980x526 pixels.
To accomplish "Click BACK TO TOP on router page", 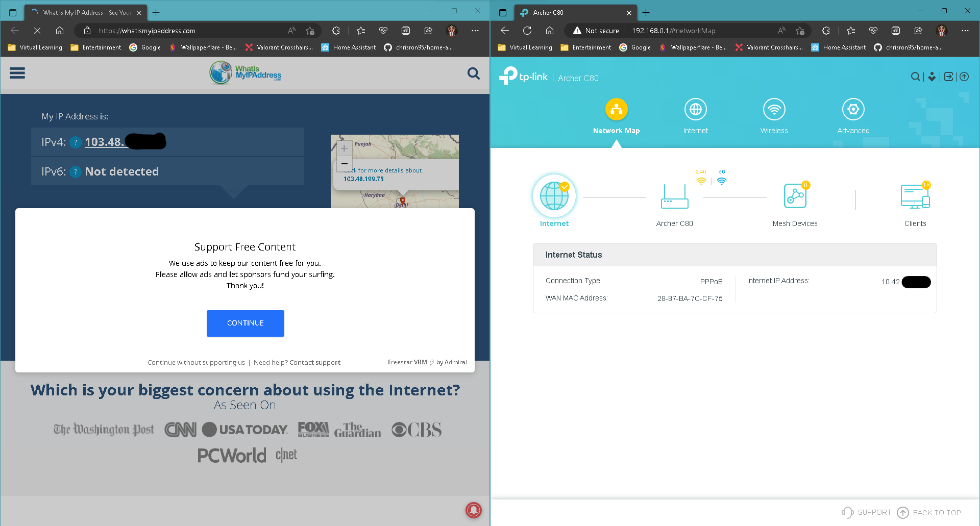I will [x=929, y=512].
